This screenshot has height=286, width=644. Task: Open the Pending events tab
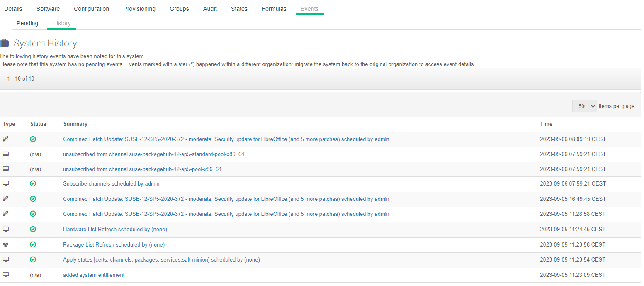(27, 23)
